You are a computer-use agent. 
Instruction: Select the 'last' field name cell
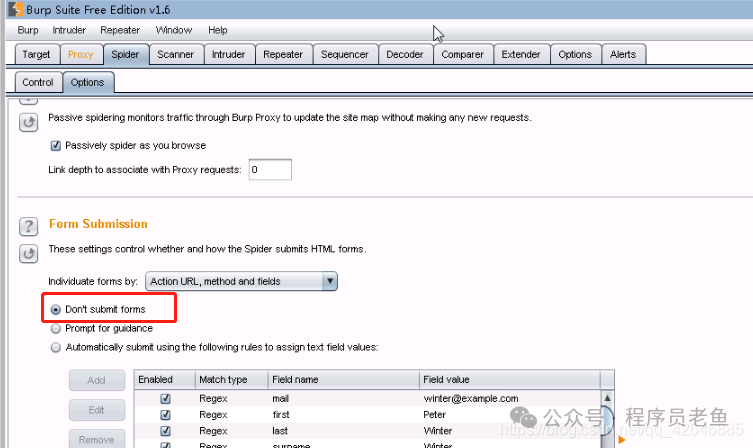coord(343,431)
